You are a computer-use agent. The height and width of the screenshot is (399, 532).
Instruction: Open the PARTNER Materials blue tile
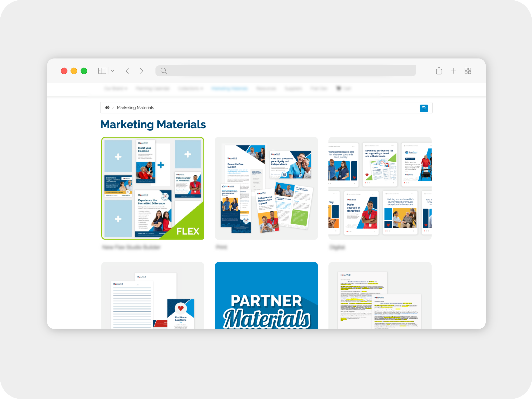(266, 295)
